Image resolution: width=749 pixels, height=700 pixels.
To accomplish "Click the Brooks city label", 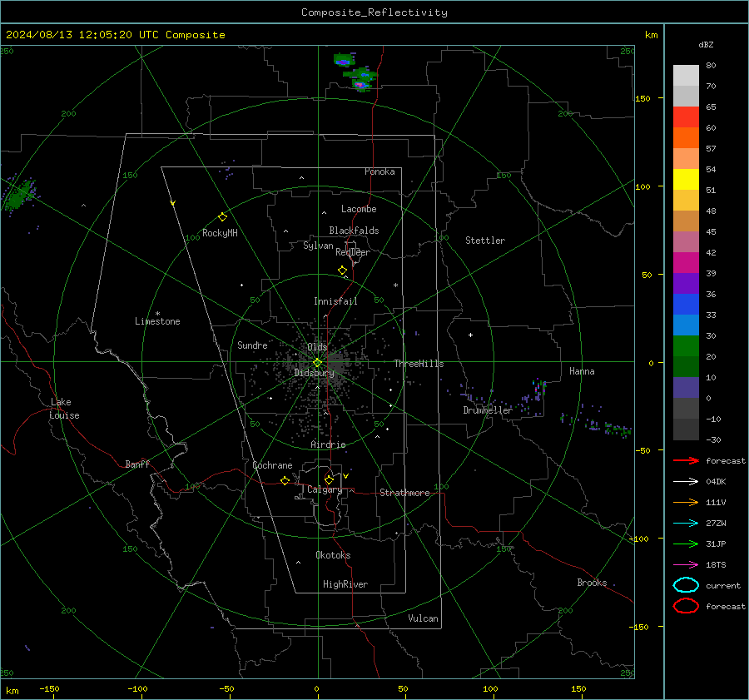I will [592, 583].
